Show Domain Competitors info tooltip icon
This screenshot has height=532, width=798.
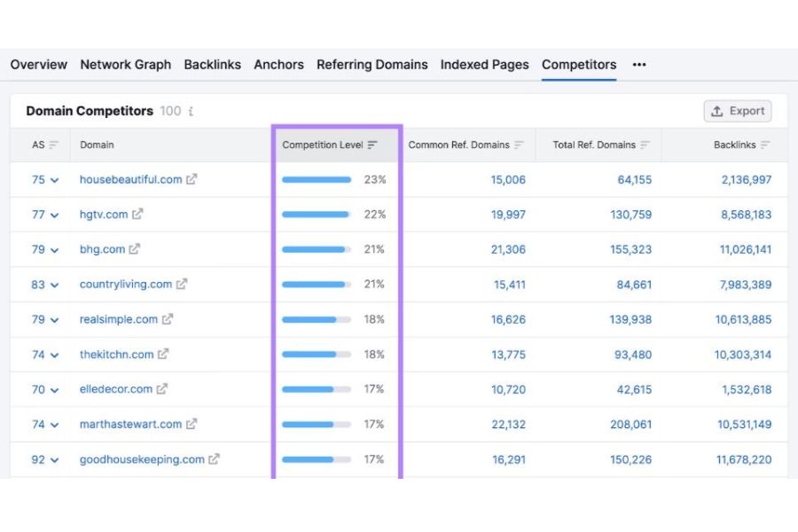tap(191, 111)
